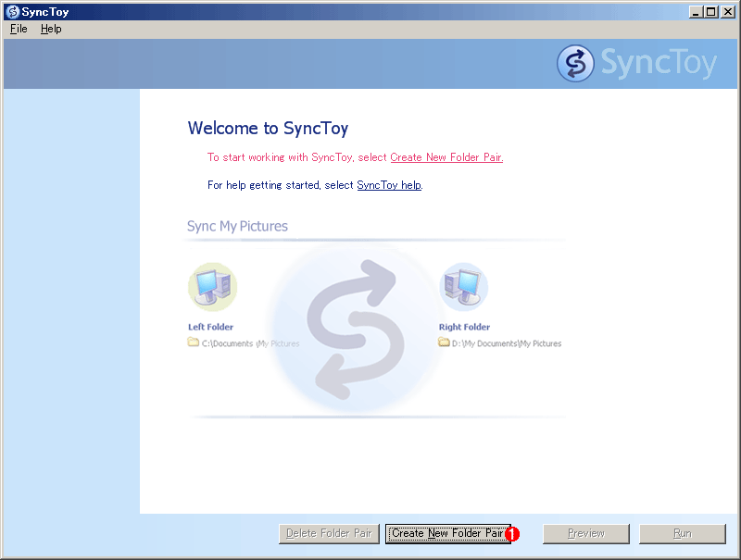
Task: Click the SyncToy logo in the banner
Action: click(x=637, y=63)
